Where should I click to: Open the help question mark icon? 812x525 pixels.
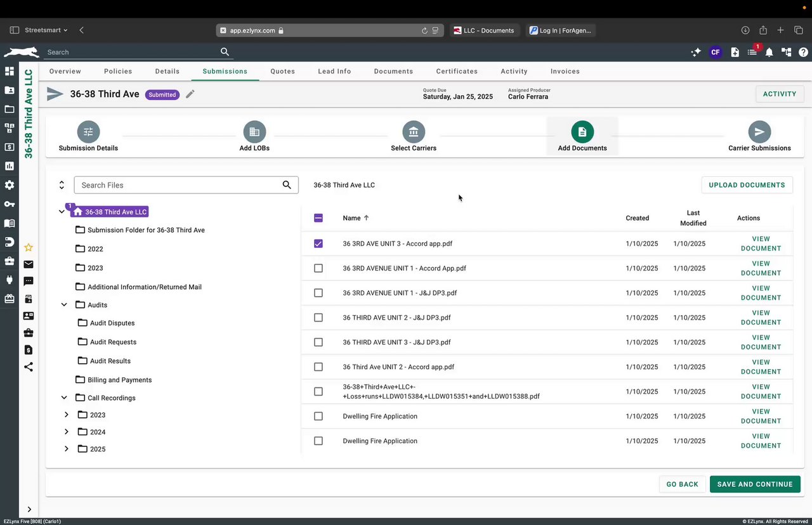pyautogui.click(x=803, y=52)
